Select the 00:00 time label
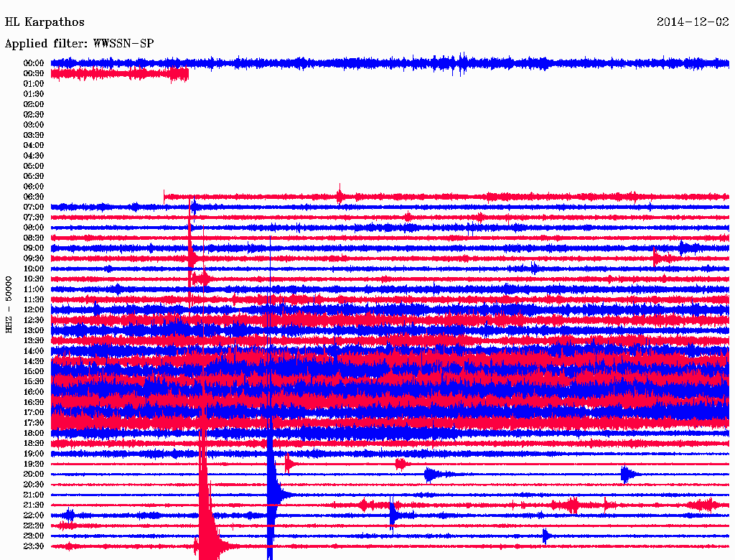The width and height of the screenshot is (735, 560). pos(34,63)
